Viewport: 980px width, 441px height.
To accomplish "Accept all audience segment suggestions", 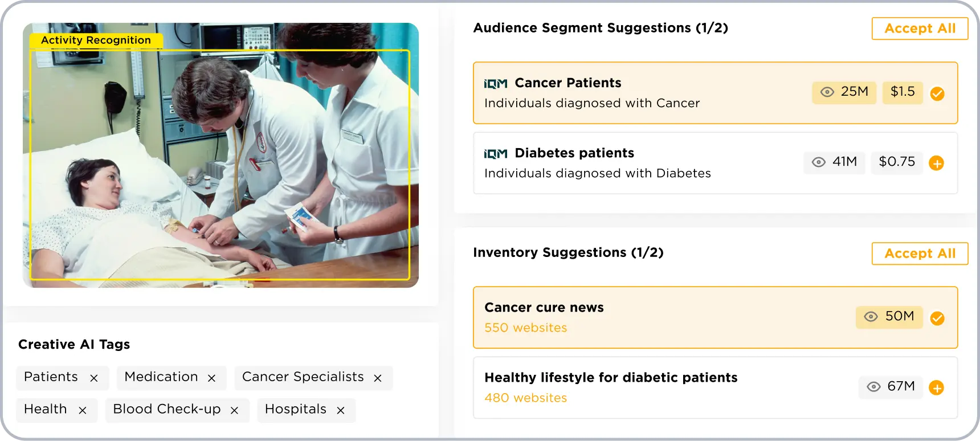I will pyautogui.click(x=920, y=28).
